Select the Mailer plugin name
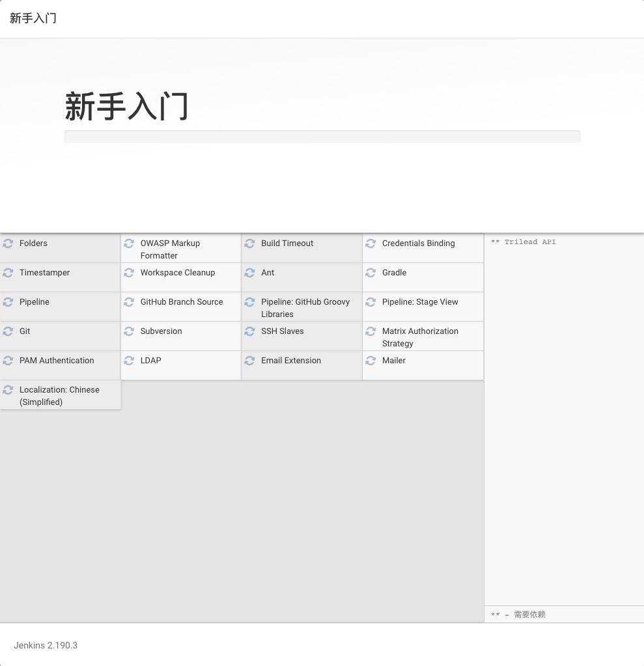This screenshot has width=644, height=666. point(394,361)
